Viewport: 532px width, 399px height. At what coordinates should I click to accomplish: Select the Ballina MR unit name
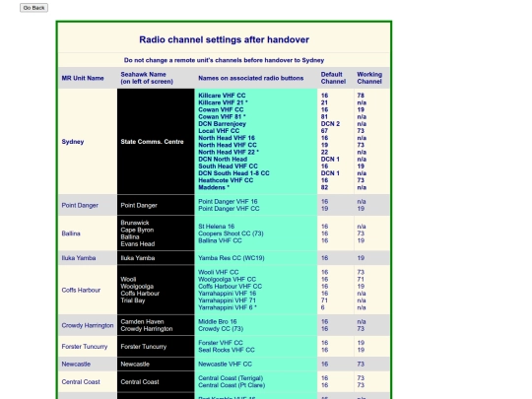coord(71,233)
